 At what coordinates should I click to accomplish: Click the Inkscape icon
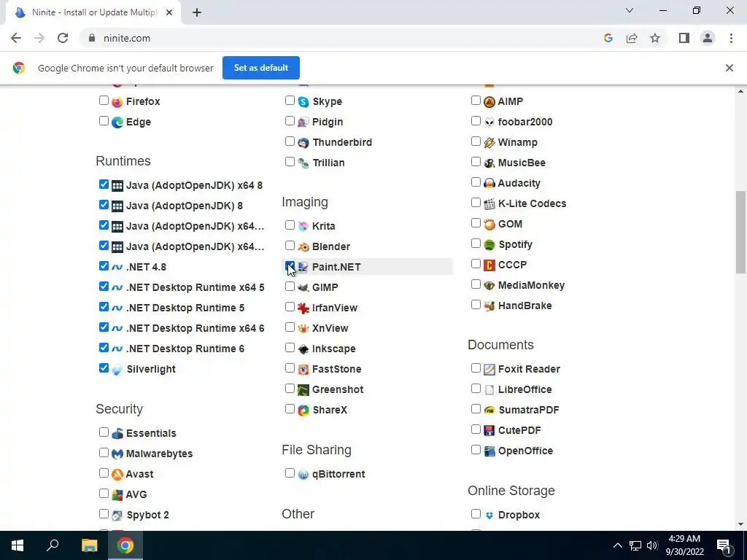tap(303, 349)
